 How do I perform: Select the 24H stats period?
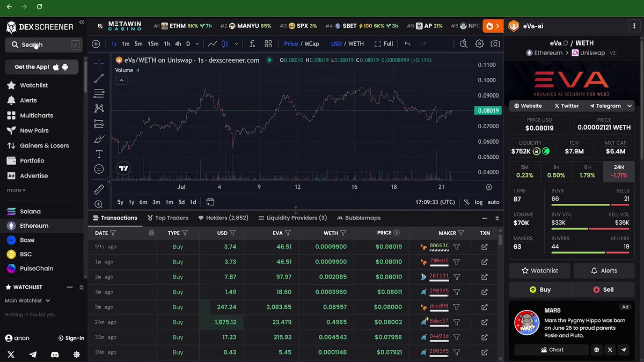[619, 172]
